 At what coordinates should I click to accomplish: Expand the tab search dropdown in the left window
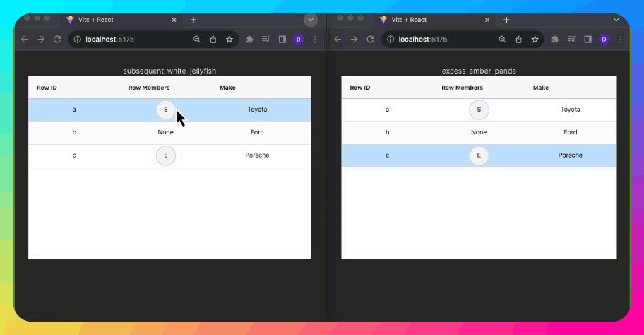(x=311, y=20)
